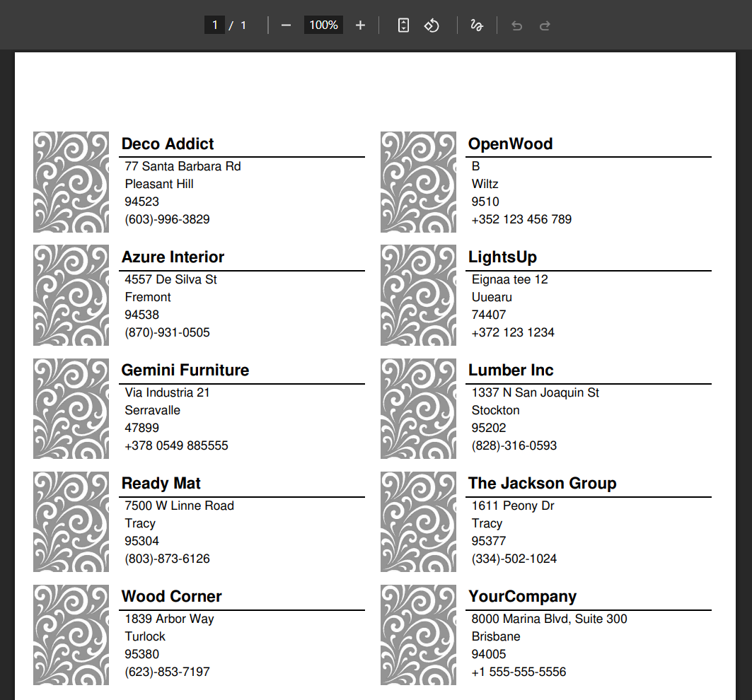Toggle the fit to page button

click(x=403, y=25)
